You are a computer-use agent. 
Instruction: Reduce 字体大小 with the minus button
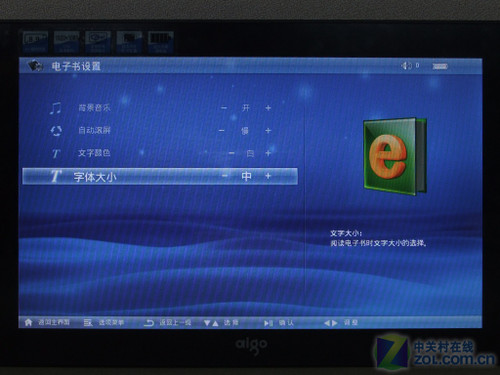tap(225, 176)
